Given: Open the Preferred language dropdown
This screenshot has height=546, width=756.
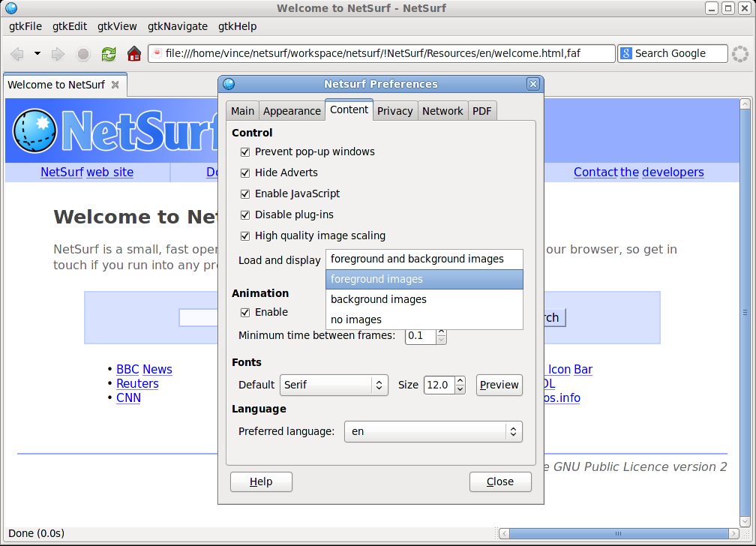Looking at the screenshot, I should 433,432.
